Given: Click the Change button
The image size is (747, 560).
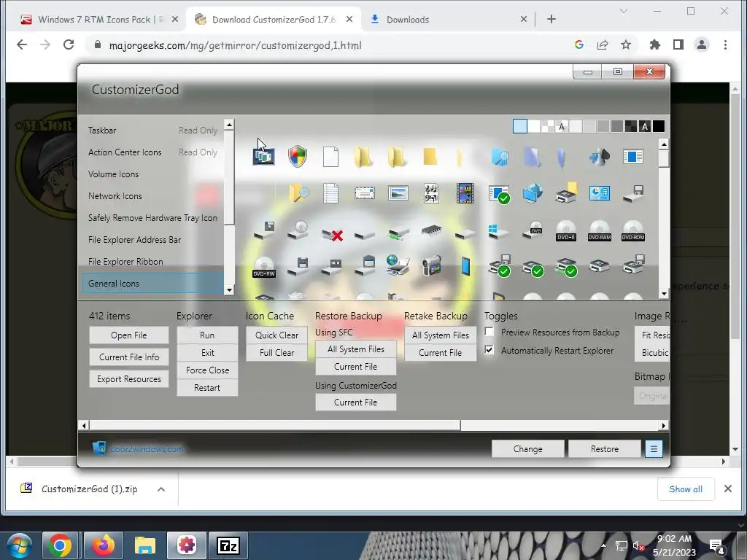Looking at the screenshot, I should point(528,449).
